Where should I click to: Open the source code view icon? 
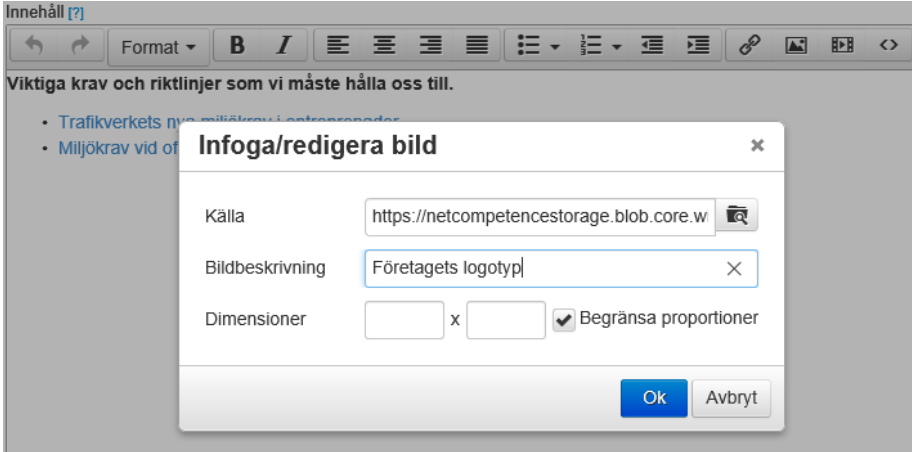coord(887,46)
